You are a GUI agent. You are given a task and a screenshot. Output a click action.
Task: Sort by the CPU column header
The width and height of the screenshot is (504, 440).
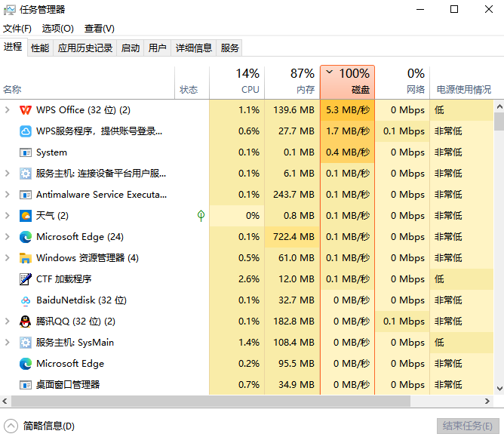tap(237, 82)
